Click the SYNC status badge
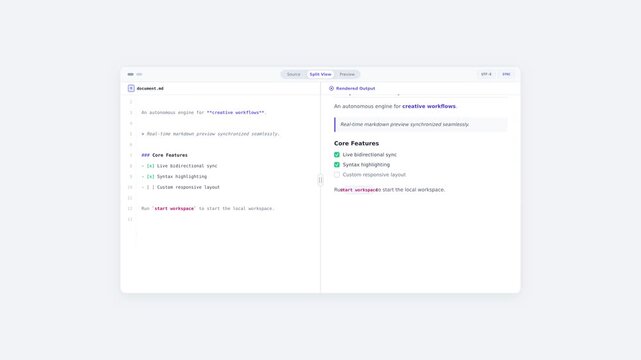This screenshot has width=641, height=360. (506, 74)
